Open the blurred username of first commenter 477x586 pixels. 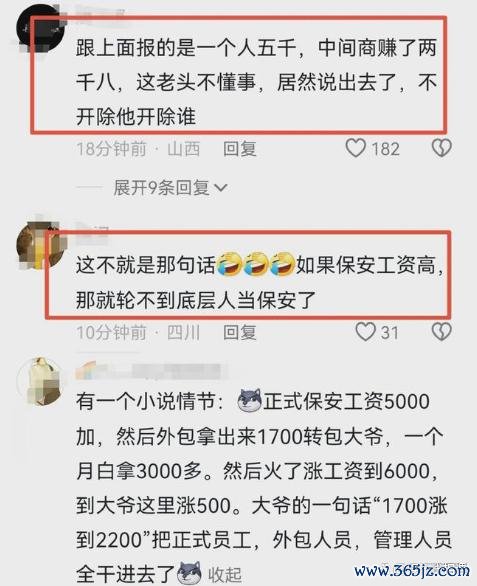pyautogui.click(x=100, y=12)
